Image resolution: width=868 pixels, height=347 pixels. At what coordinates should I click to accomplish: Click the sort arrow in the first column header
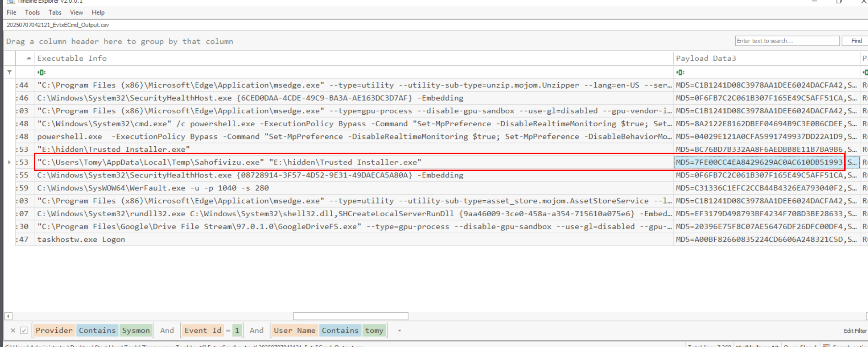tap(29, 58)
